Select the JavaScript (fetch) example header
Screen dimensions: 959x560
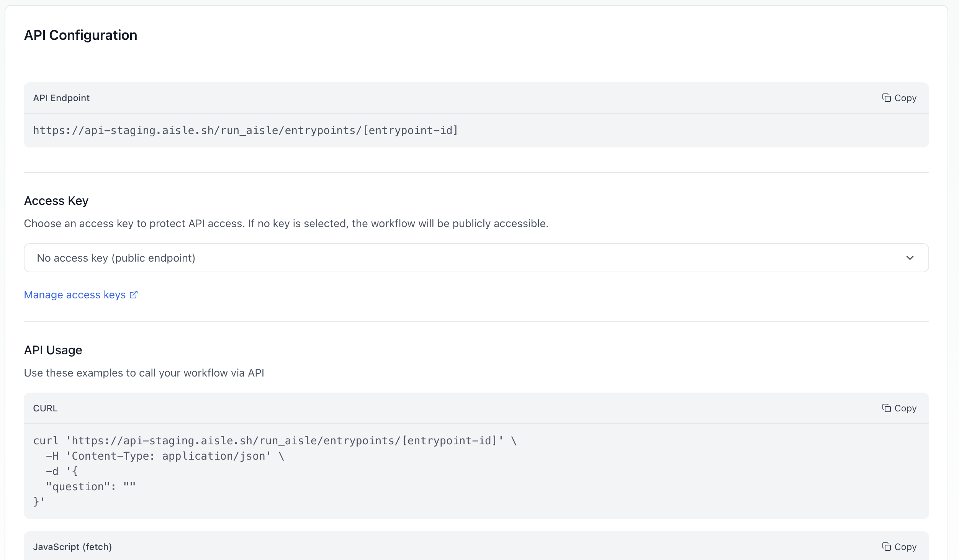click(x=73, y=547)
